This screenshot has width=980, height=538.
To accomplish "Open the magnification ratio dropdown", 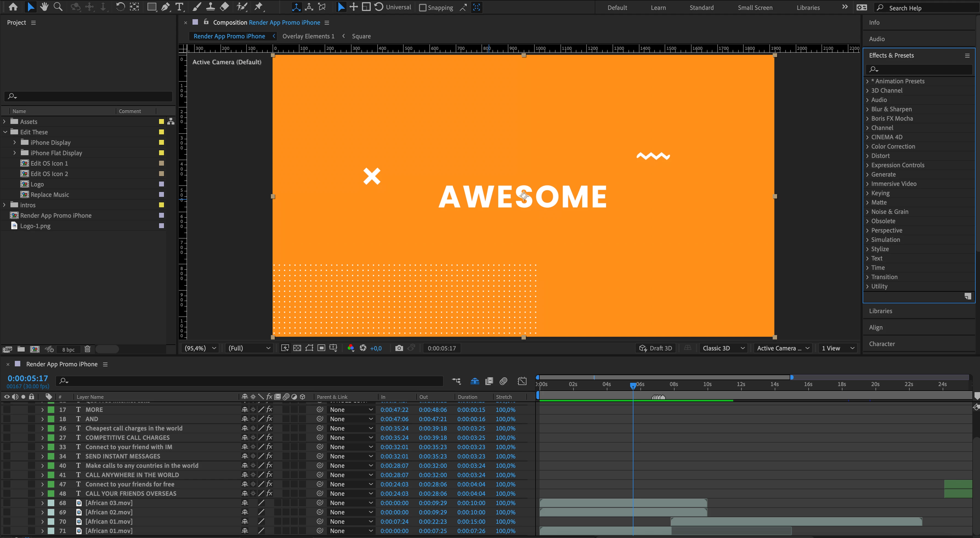I will [x=200, y=348].
